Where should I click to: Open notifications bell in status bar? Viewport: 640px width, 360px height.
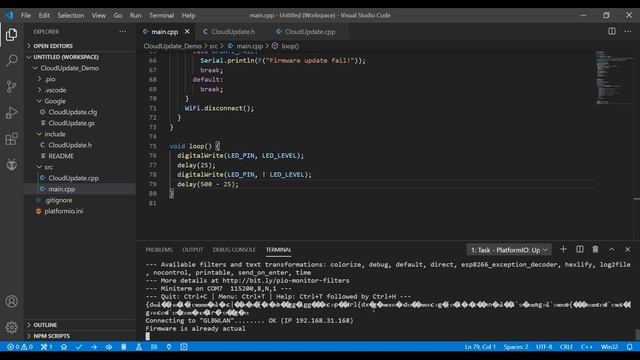tap(629, 347)
